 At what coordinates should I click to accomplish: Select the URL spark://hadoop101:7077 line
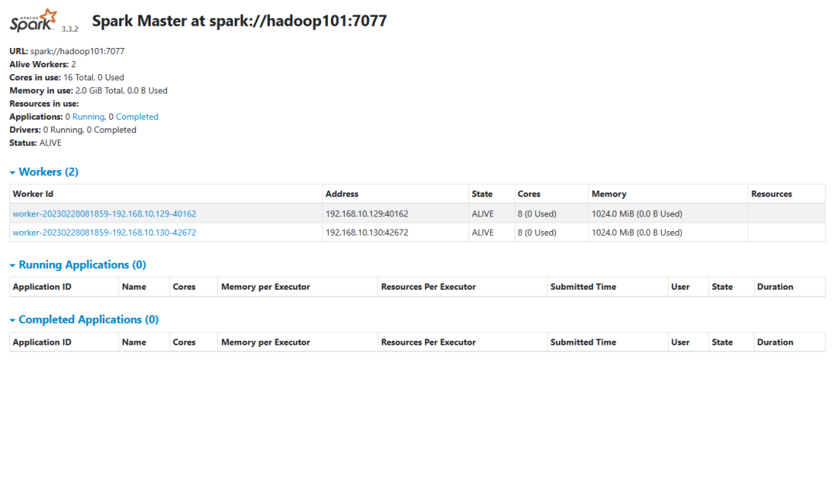[67, 51]
